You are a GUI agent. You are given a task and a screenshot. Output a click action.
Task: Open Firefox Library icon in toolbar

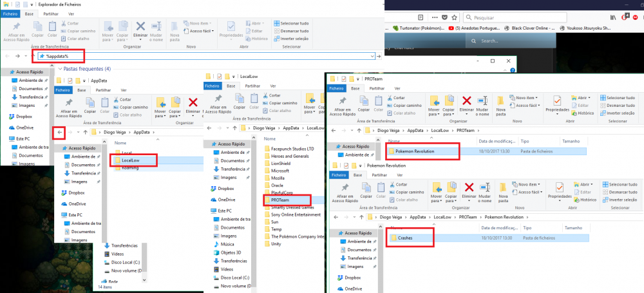613,17
